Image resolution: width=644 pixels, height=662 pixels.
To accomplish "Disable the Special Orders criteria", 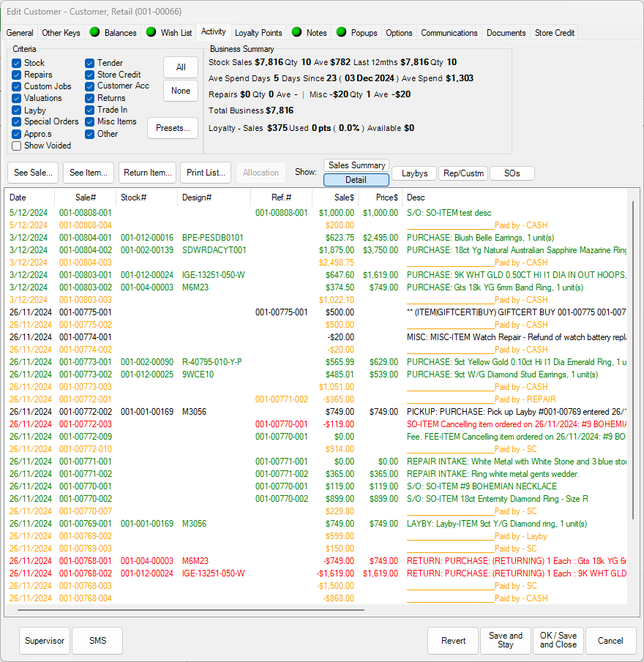I will point(16,121).
